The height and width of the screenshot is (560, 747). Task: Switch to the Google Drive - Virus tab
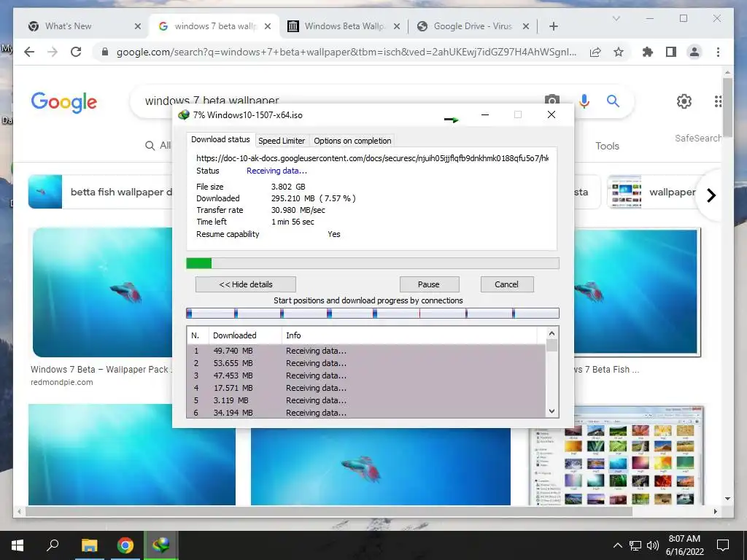point(473,26)
